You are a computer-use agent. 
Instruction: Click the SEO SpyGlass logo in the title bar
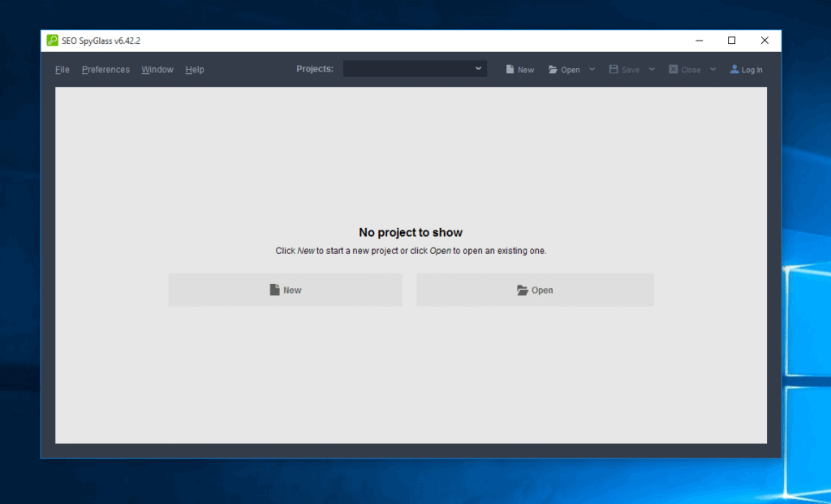point(52,40)
